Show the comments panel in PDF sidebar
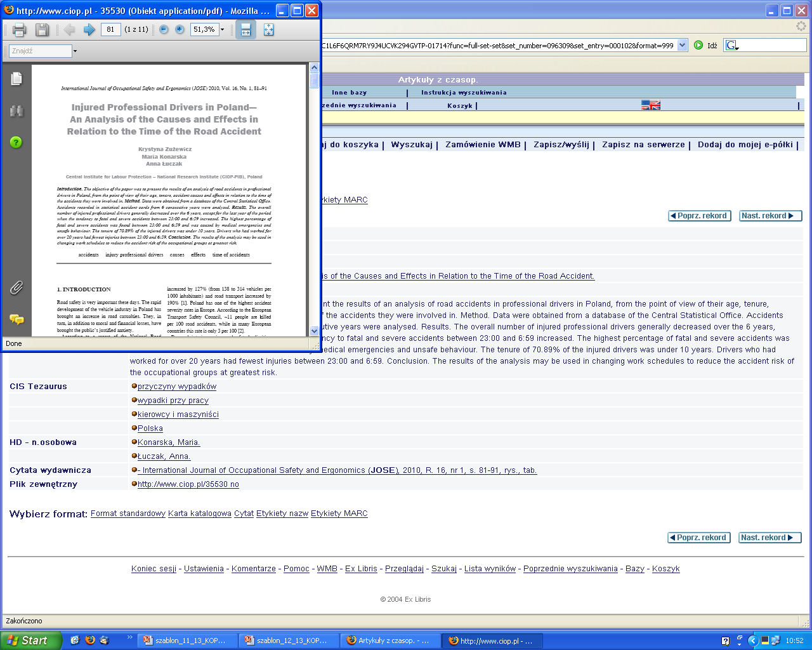This screenshot has width=812, height=650. [x=16, y=319]
